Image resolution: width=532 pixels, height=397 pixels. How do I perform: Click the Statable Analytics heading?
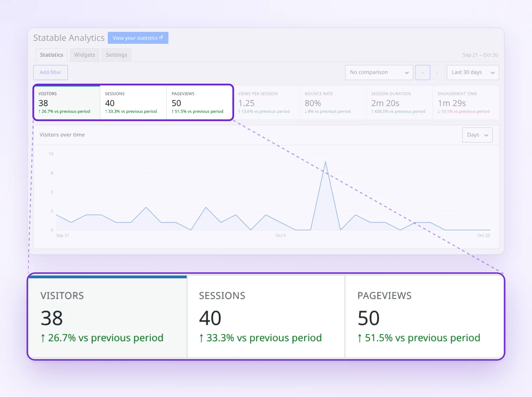point(69,38)
